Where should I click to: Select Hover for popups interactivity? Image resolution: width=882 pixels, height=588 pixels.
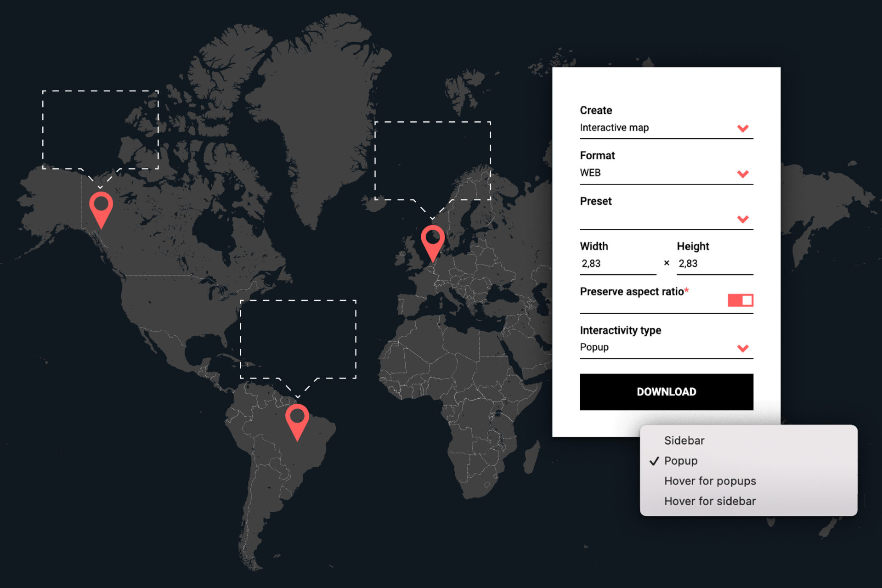710,481
